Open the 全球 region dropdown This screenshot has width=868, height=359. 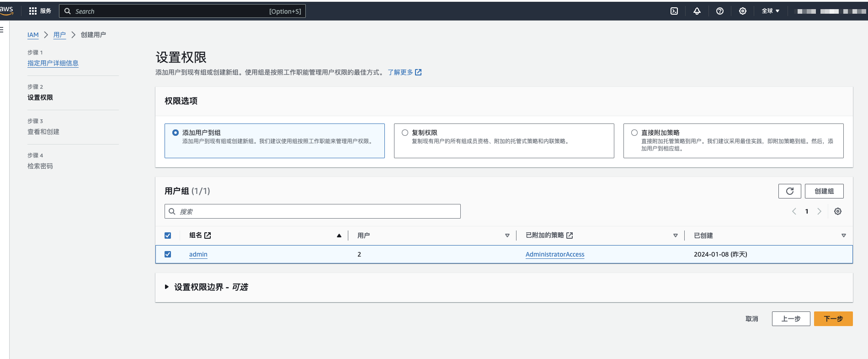tap(771, 11)
